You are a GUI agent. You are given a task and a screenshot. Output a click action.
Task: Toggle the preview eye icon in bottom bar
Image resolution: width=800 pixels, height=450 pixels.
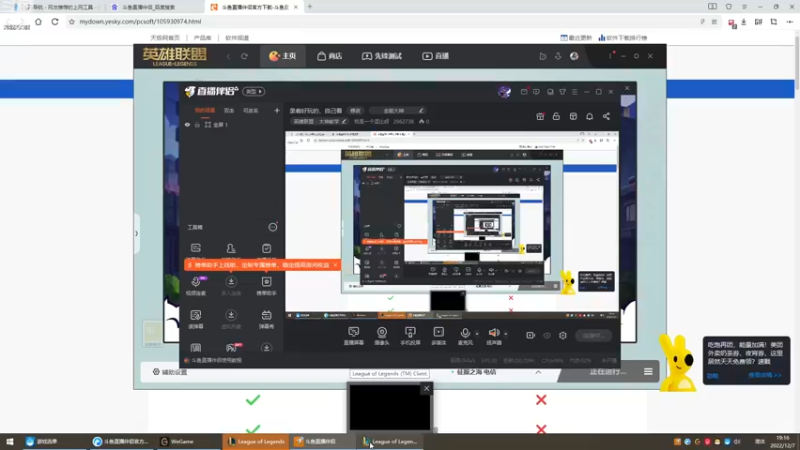547,335
